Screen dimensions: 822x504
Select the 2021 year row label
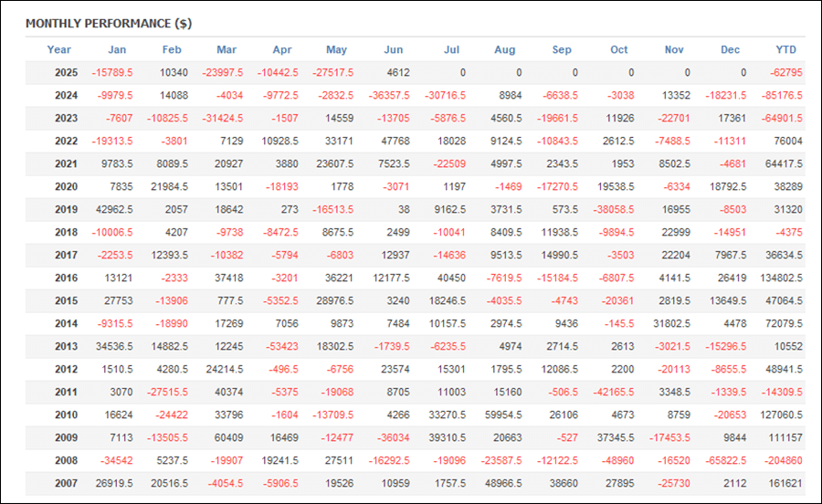point(66,164)
